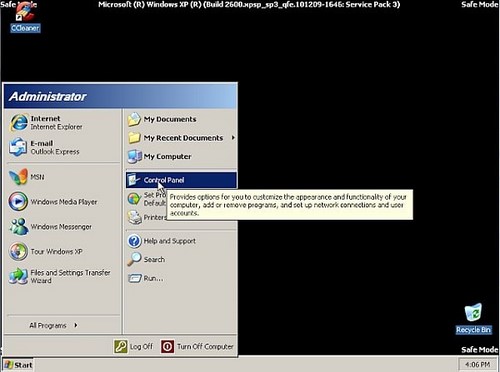The width and height of the screenshot is (500, 372).
Task: Click the Control Panel icon
Action: point(134,180)
